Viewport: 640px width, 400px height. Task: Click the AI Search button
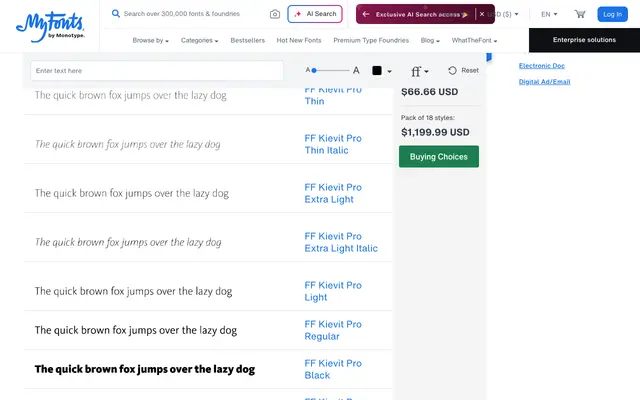pyautogui.click(x=315, y=14)
